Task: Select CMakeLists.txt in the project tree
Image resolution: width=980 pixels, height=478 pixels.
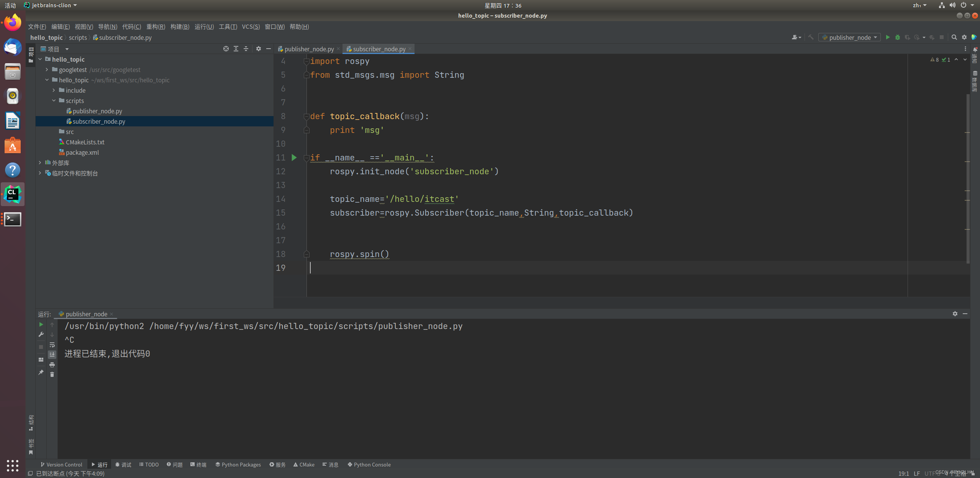Action: point(85,142)
